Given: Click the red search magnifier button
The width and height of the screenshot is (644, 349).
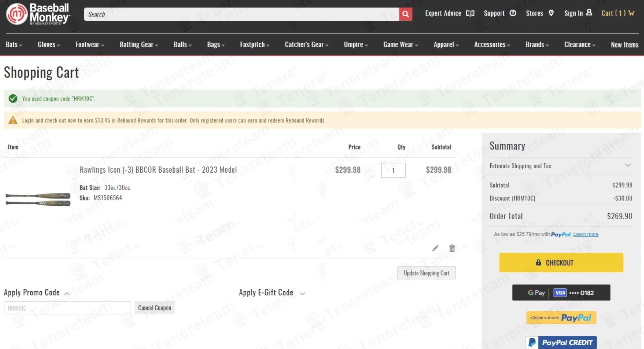Looking at the screenshot, I should click(x=405, y=14).
